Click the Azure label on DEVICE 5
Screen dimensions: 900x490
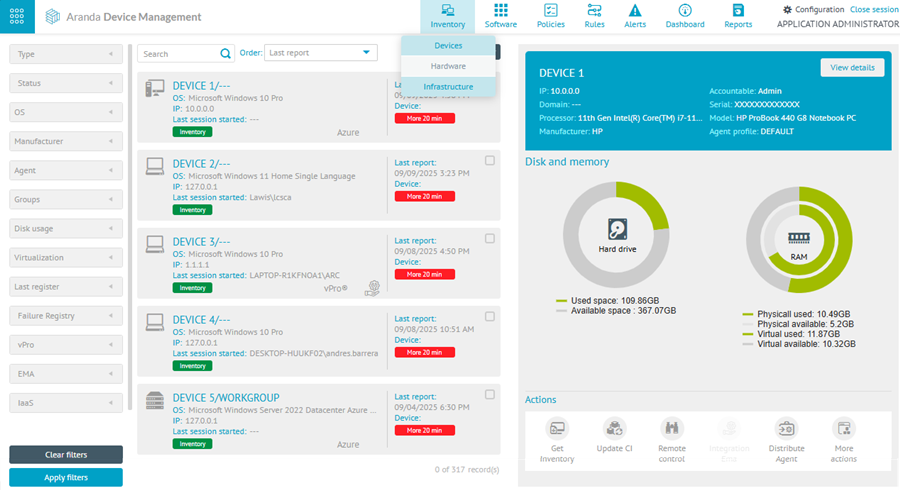(348, 445)
